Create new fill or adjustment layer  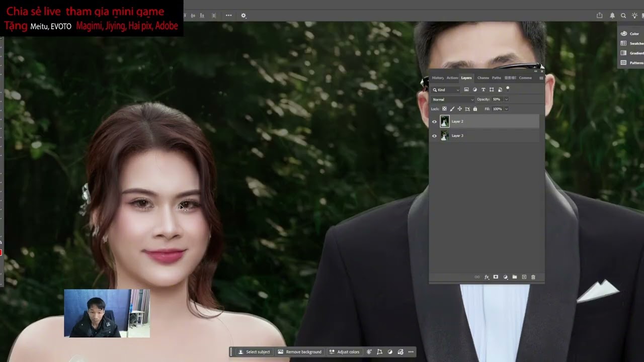coord(505,277)
